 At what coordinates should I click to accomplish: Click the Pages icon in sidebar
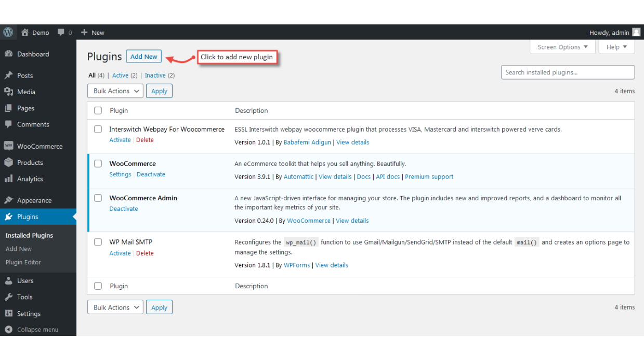tap(8, 108)
